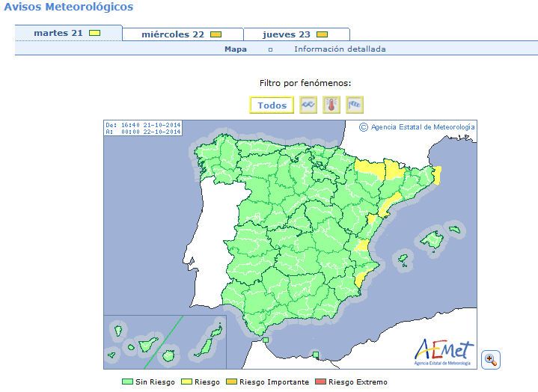Open the martes 21 tab
The height and width of the screenshot is (392, 538).
coord(68,33)
